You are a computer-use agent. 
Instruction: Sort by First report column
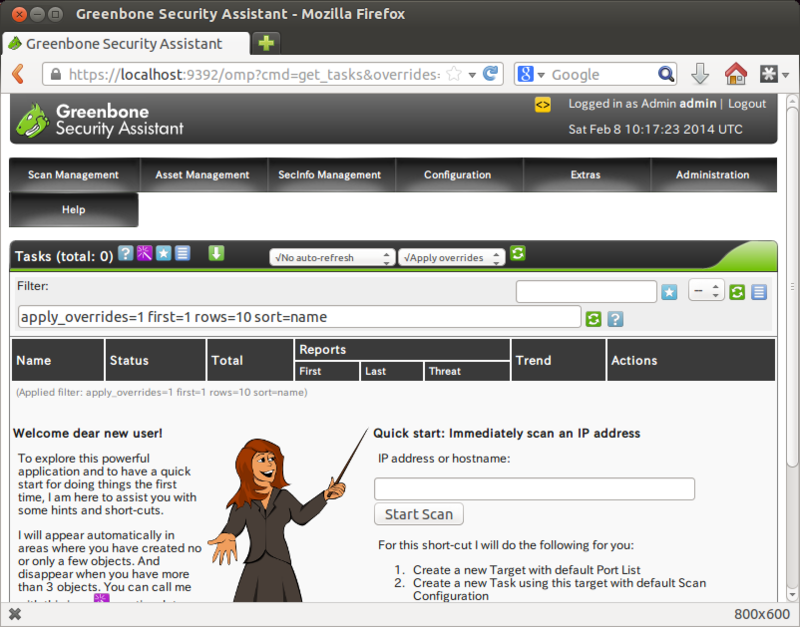(x=310, y=371)
